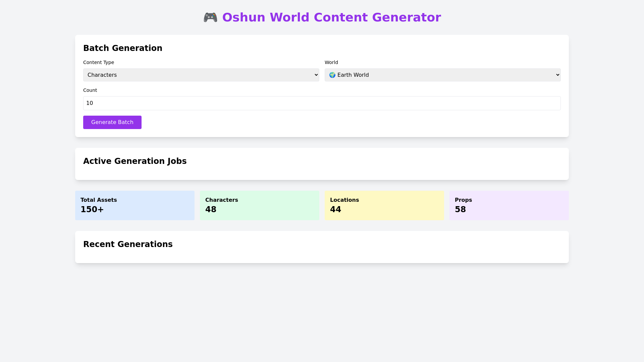Screen dimensions: 644x362
Task: Open the Content Type dropdown showing Characters
Action: (201, 75)
